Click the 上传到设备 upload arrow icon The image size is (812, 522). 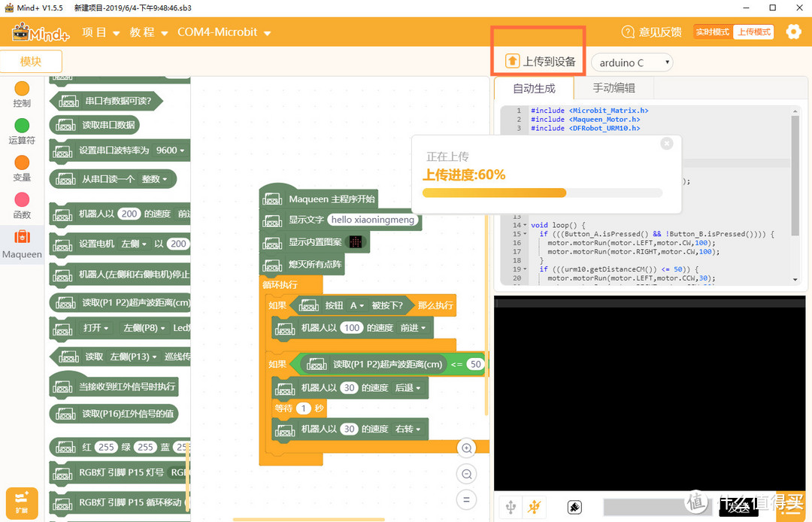pos(512,61)
